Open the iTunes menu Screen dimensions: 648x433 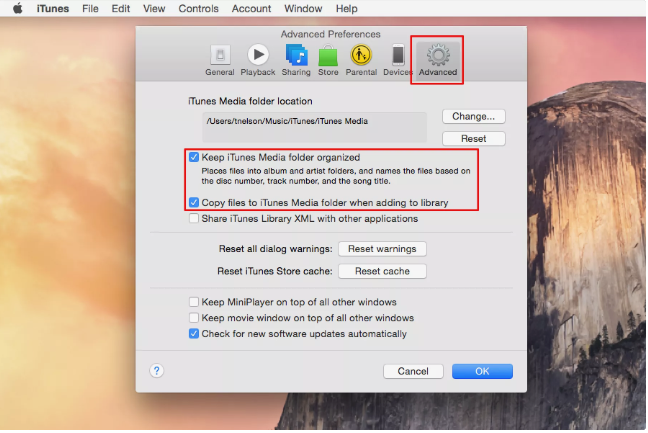53,8
